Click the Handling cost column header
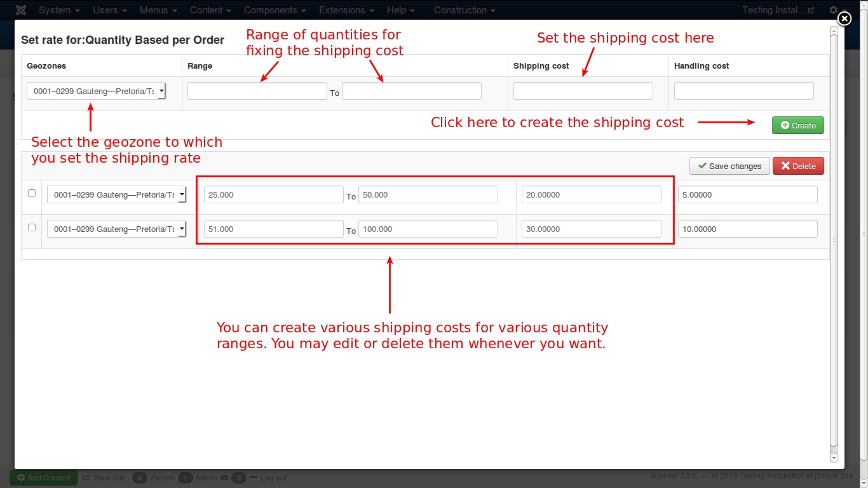Viewport: 868px width, 488px height. tap(702, 66)
